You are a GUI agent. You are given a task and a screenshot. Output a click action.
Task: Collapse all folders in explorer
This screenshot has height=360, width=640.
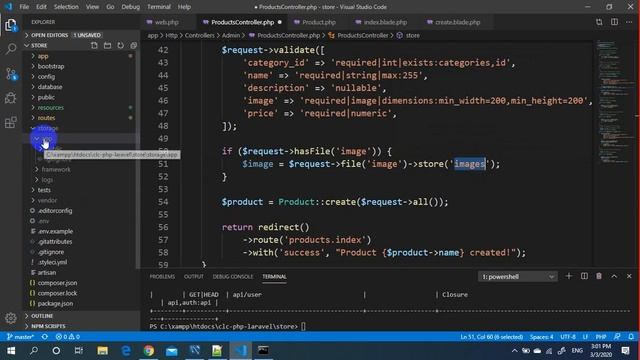click(x=133, y=45)
